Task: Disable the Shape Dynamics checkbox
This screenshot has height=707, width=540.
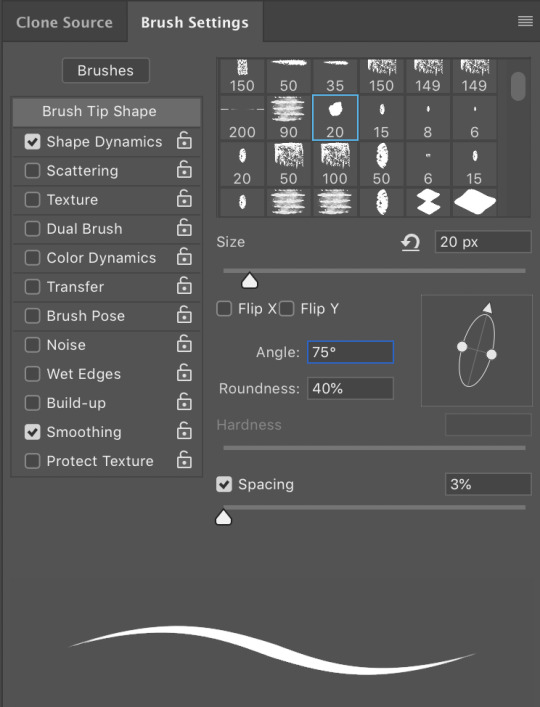Action: click(32, 142)
